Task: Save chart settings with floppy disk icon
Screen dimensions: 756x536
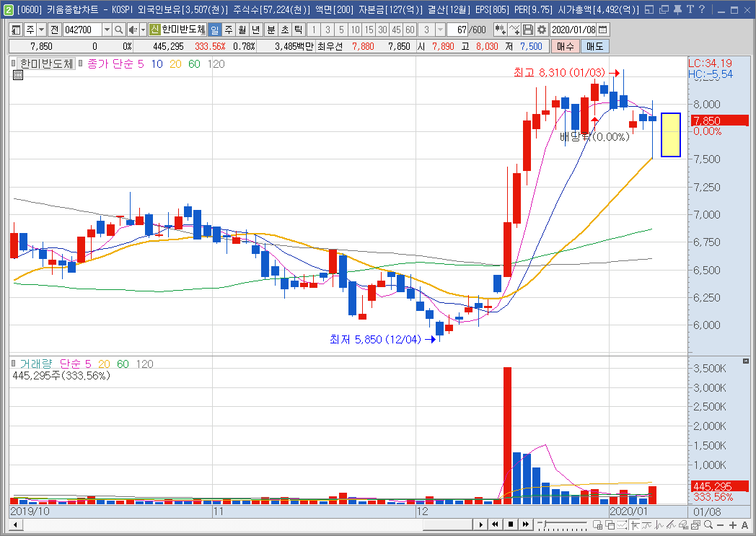Action: (528, 30)
